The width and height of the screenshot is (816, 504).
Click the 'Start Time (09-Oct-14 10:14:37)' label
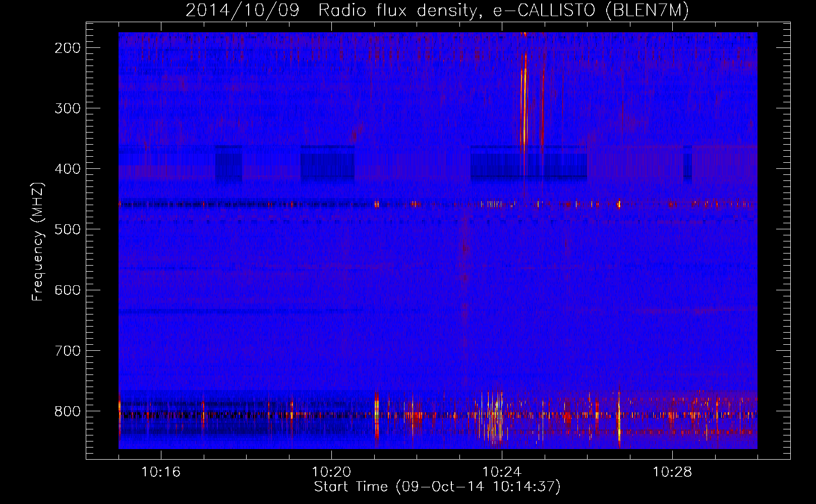pyautogui.click(x=437, y=487)
